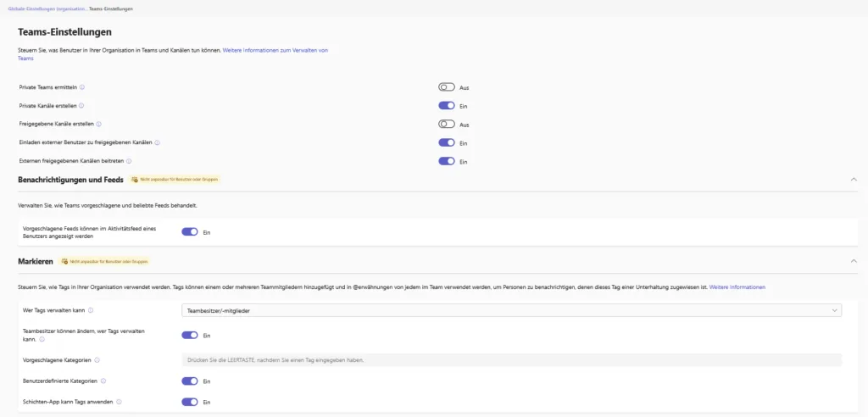Screen dimensions: 868x417
Task: Click info icon beside Freigegebene Kanäle erstellen
Action: coord(99,125)
